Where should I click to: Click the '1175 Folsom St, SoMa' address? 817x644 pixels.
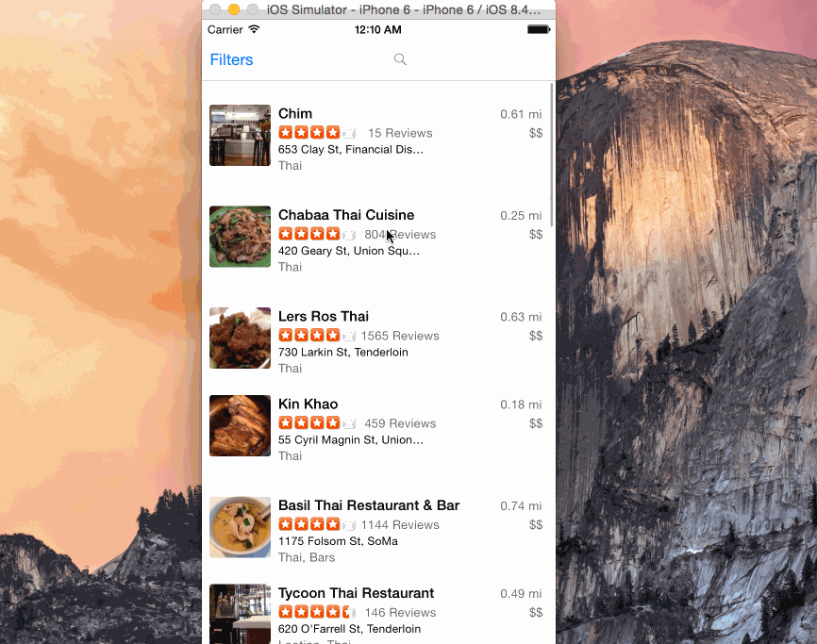click(x=338, y=541)
